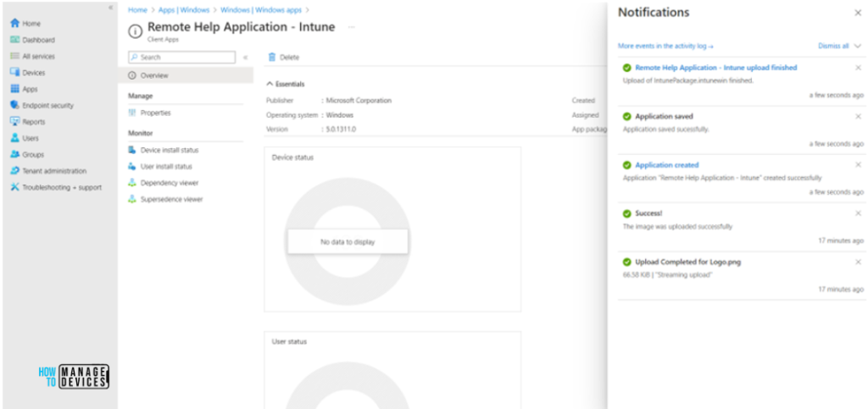Open More events in the activity log

click(x=665, y=47)
